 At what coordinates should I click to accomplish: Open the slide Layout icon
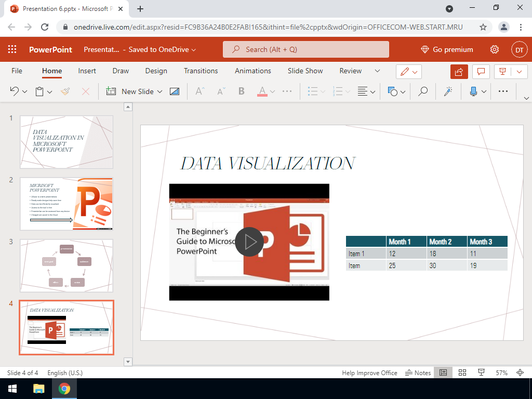coord(175,91)
